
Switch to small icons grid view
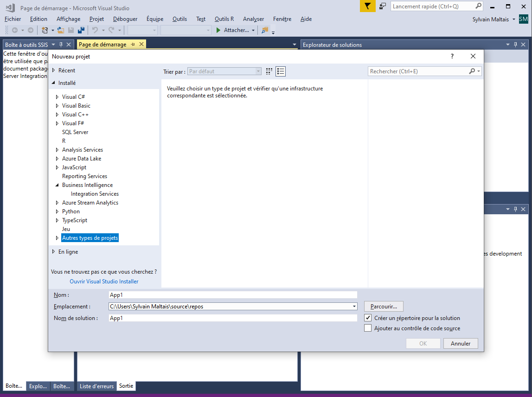(269, 71)
